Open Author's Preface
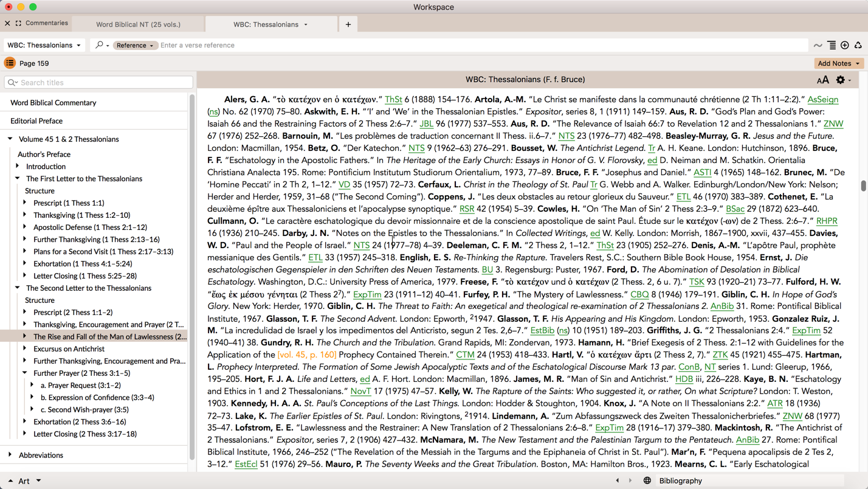This screenshot has width=868, height=489. point(44,154)
